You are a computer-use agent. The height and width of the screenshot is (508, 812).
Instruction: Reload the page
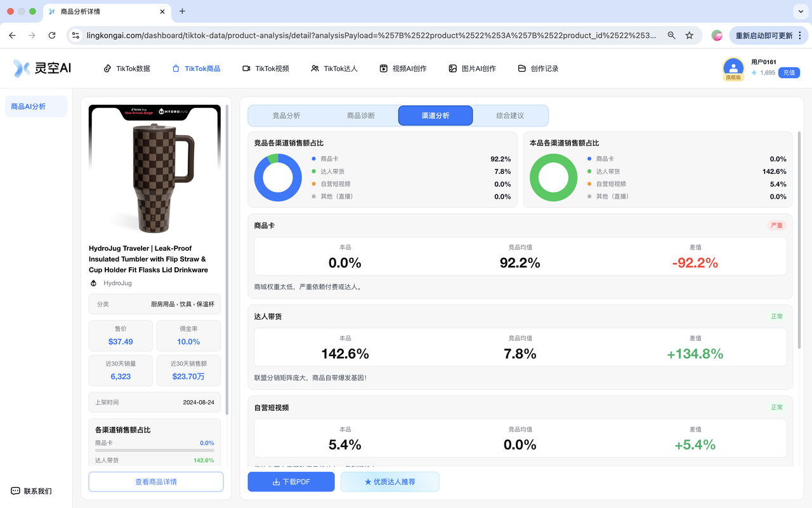tap(52, 36)
